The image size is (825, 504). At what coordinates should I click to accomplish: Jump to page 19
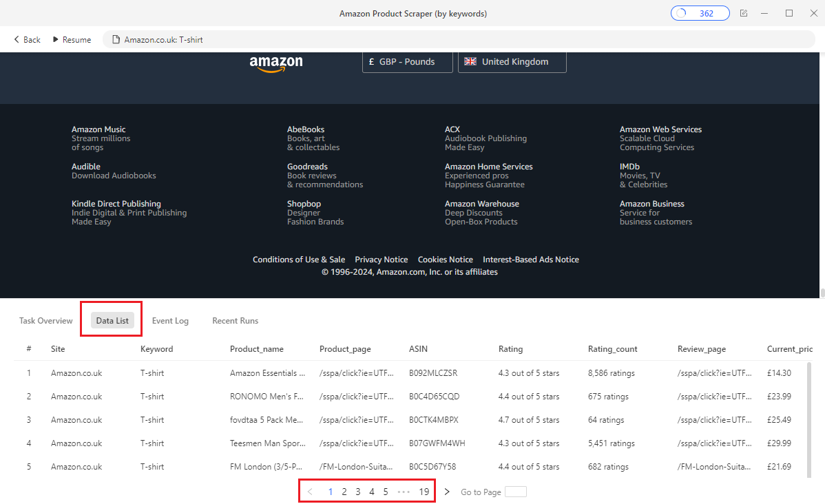pyautogui.click(x=424, y=492)
